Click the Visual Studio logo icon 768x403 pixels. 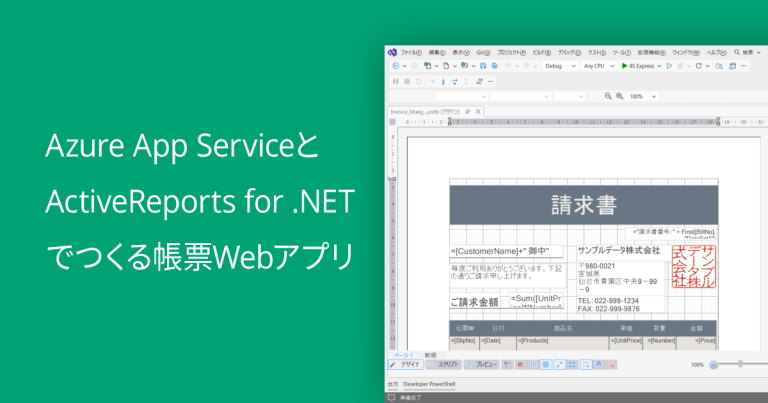[x=392, y=52]
